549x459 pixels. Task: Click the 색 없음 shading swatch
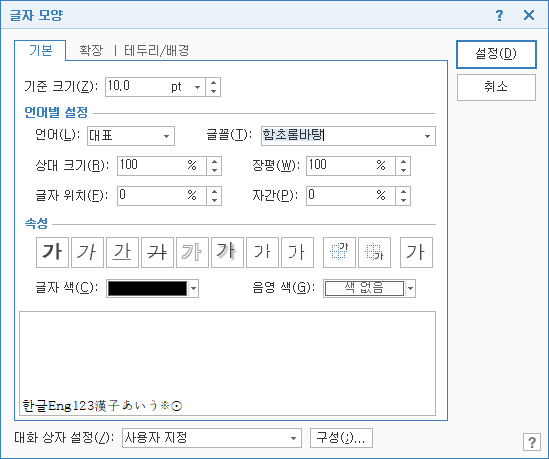click(364, 288)
